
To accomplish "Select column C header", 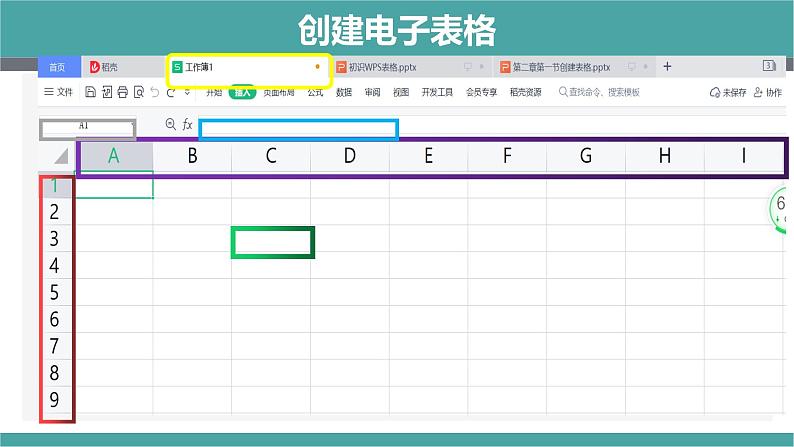I will pyautogui.click(x=271, y=156).
